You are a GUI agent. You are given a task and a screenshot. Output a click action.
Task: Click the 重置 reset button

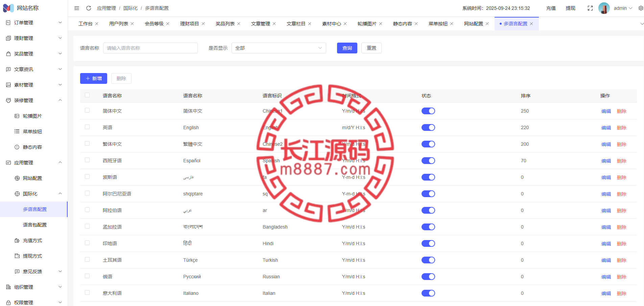[372, 48]
